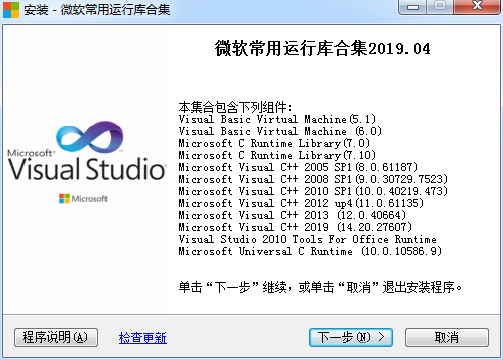
Task: Cancel setup with the 取消 button
Action: [x=447, y=337]
